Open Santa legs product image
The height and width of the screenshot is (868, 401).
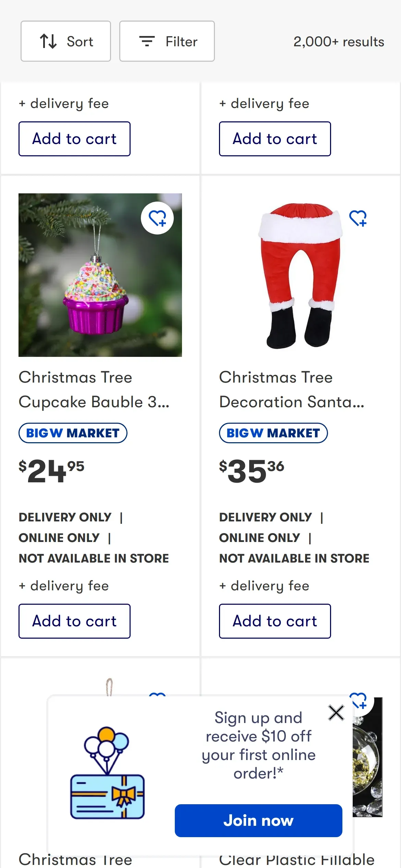(300, 275)
